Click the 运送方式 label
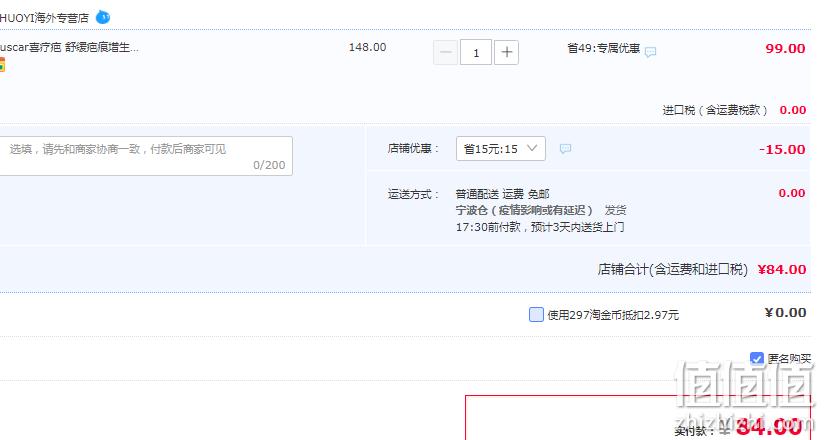This screenshot has width=824, height=440. (x=413, y=195)
